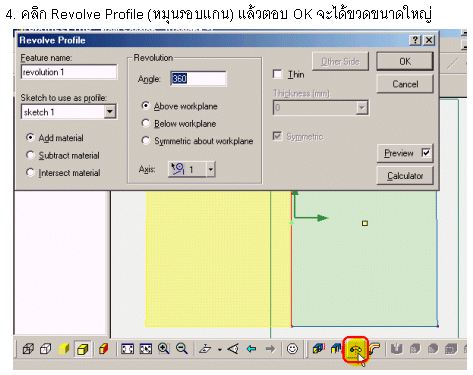473x375 pixels.
Task: Click the cyan previous view arrow
Action: [252, 349]
